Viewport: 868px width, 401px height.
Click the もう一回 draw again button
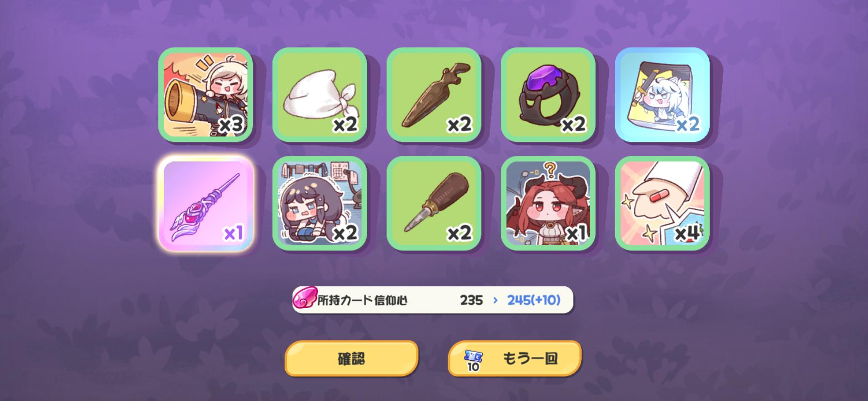(x=514, y=358)
